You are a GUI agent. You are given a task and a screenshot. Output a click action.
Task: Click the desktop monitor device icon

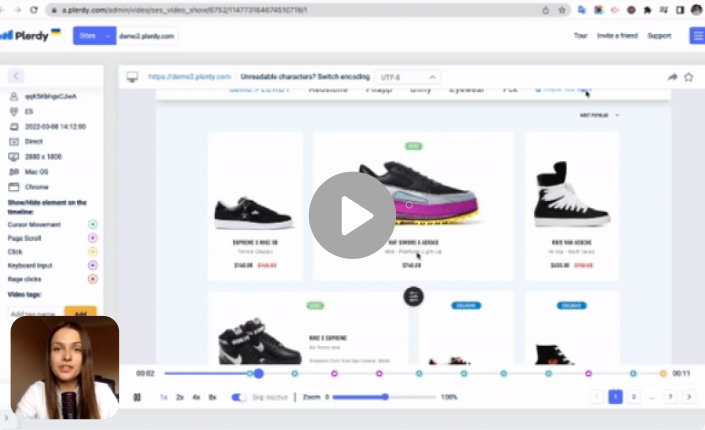point(132,77)
